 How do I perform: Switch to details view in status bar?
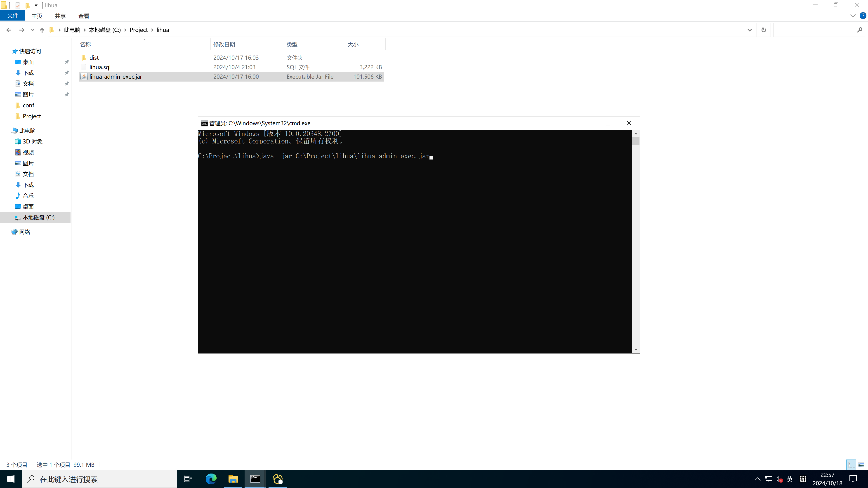(x=851, y=465)
